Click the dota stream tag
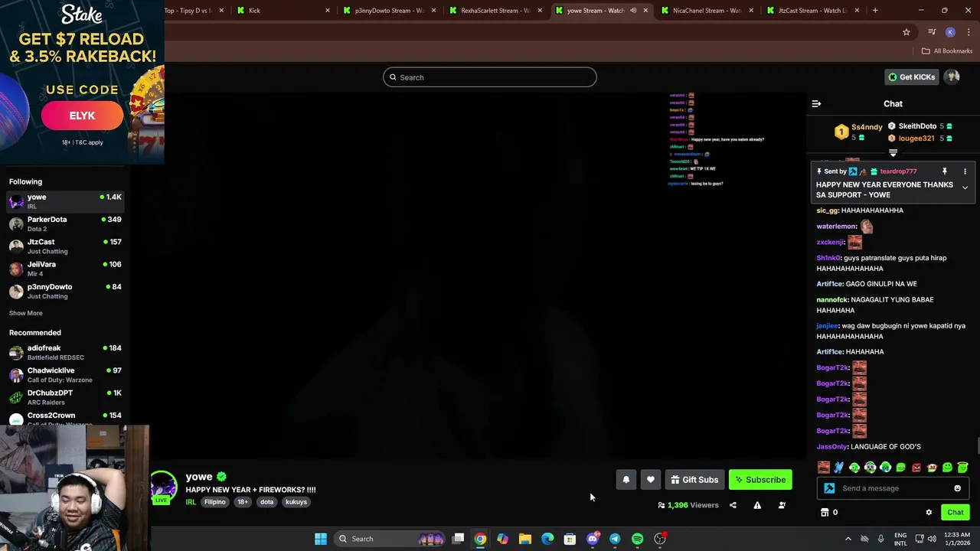 [x=266, y=502]
